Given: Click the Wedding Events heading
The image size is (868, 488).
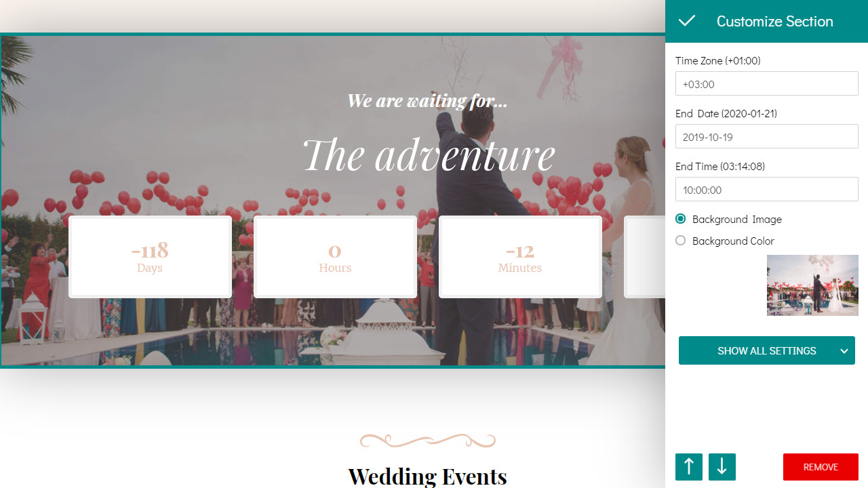Looking at the screenshot, I should [427, 476].
